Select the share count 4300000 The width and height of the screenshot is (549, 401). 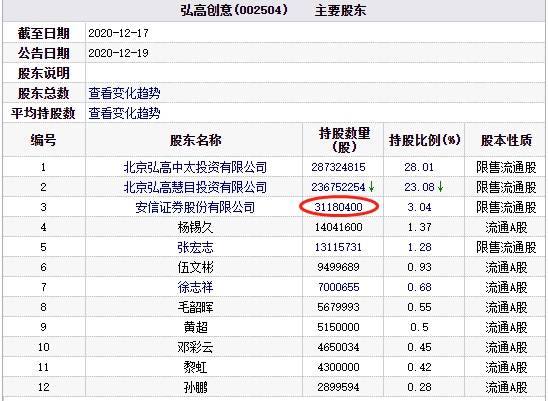click(x=338, y=367)
